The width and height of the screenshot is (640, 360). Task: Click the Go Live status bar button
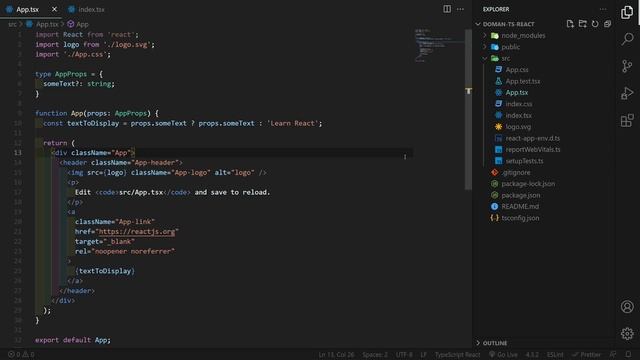(503, 355)
